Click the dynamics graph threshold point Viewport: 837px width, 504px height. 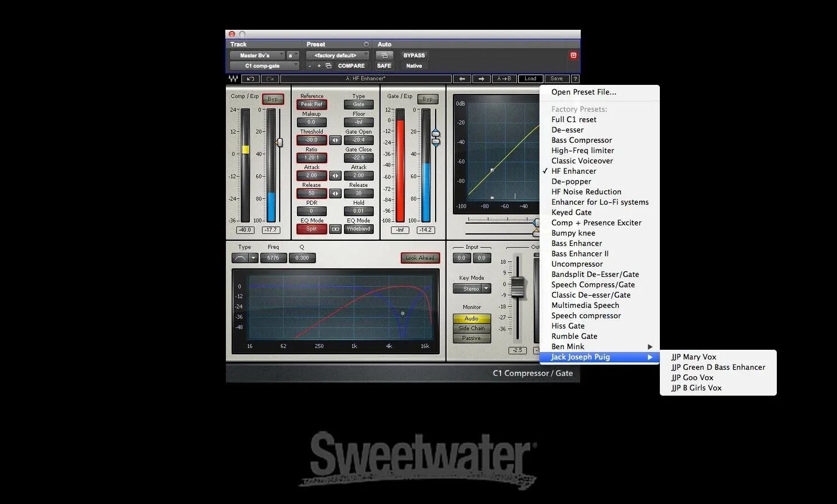click(x=492, y=170)
